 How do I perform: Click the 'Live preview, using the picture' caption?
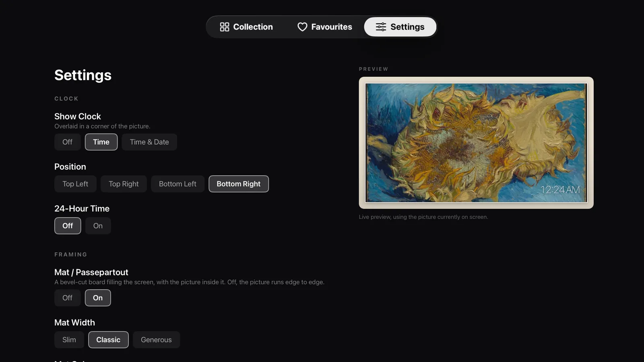pyautogui.click(x=423, y=217)
